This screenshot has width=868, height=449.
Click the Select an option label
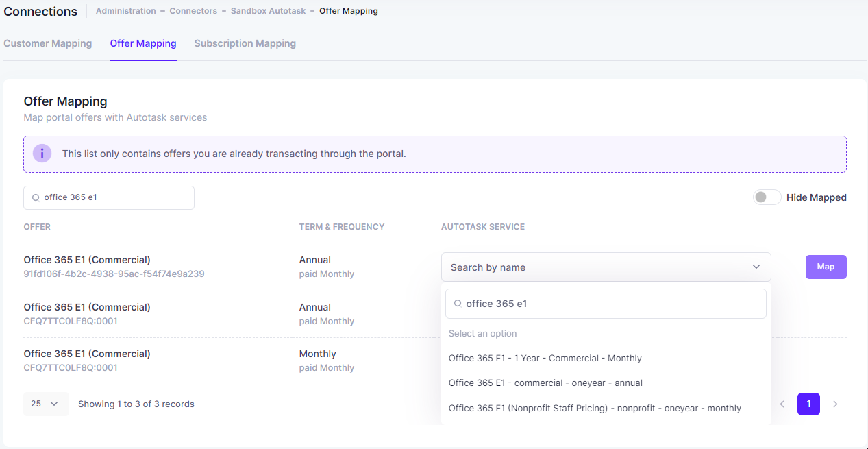tap(482, 333)
